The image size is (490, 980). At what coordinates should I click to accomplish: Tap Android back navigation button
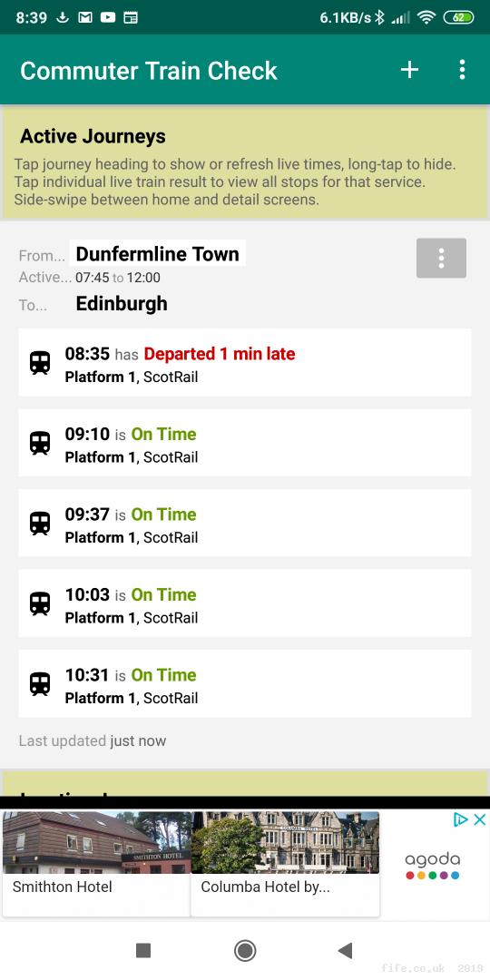(x=345, y=951)
